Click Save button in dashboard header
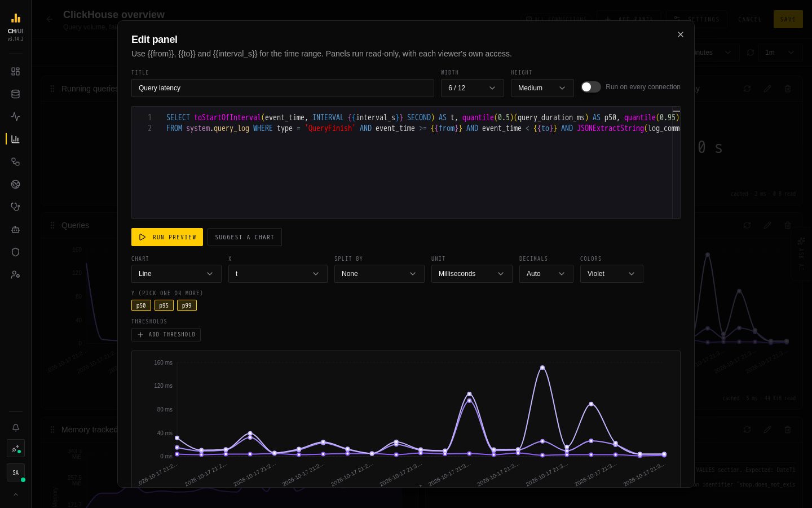Image resolution: width=812 pixels, height=508 pixels. pyautogui.click(x=788, y=19)
